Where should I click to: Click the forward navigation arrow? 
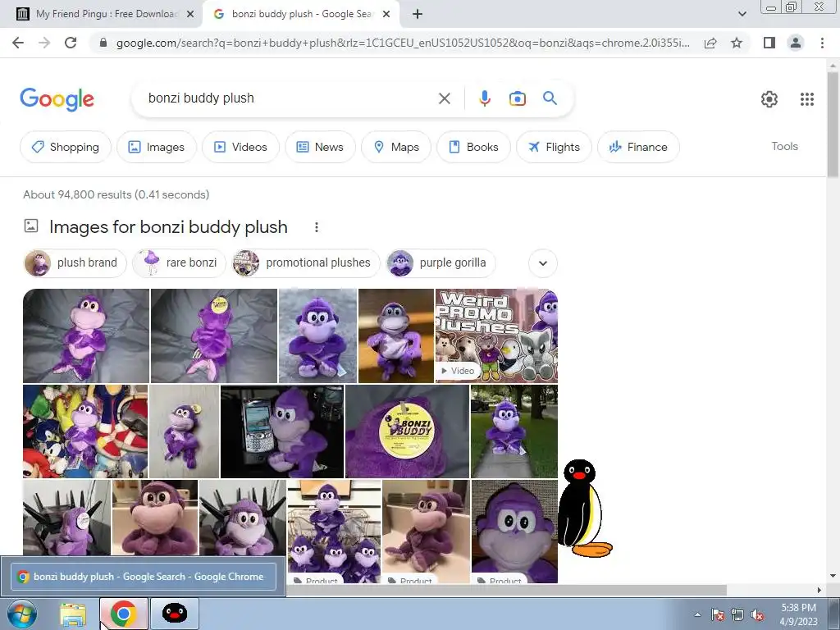pyautogui.click(x=44, y=43)
